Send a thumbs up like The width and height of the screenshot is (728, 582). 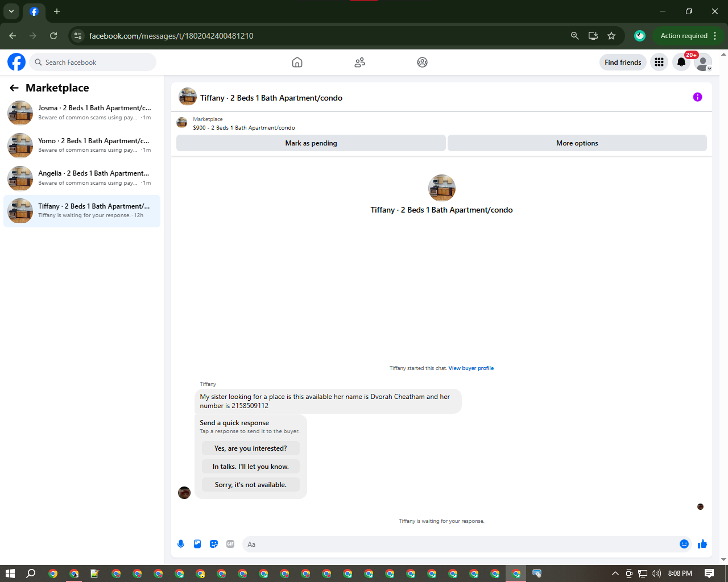coord(702,544)
